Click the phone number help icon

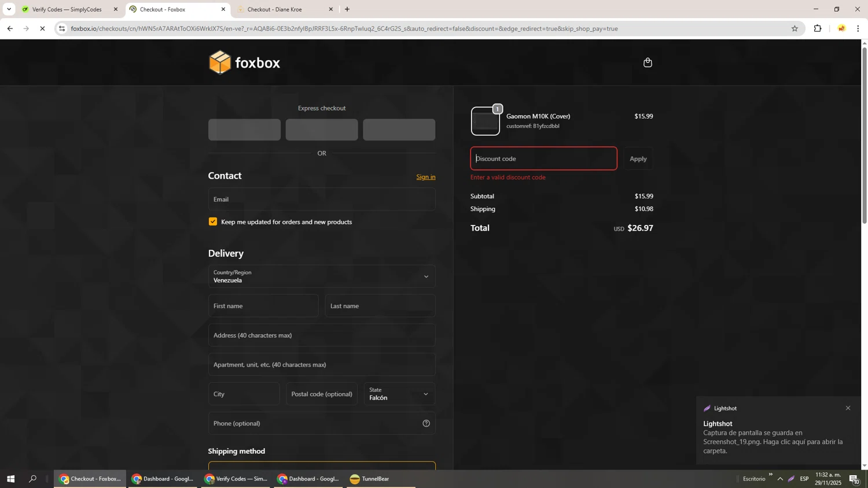coord(426,423)
